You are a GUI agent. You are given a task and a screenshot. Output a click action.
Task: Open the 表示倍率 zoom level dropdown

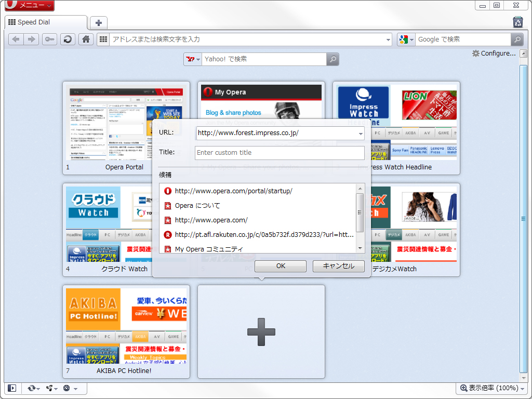(522, 388)
